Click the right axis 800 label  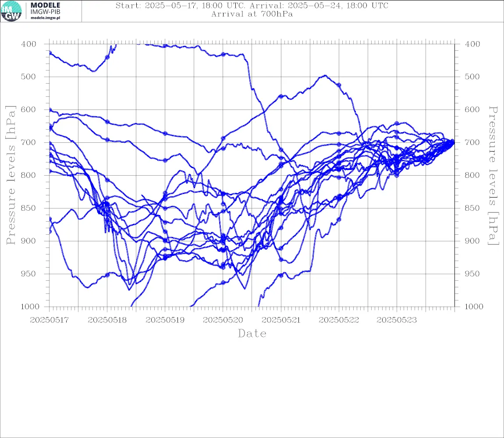pyautogui.click(x=472, y=175)
